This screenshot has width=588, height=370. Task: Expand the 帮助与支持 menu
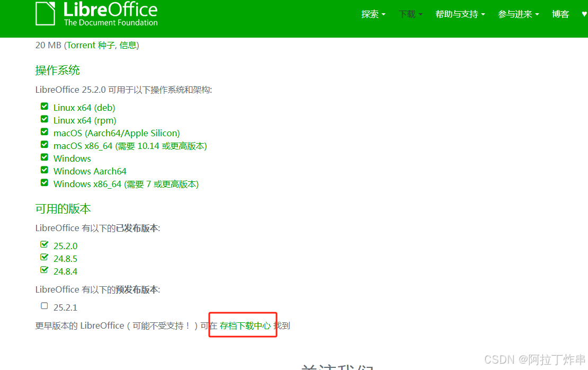point(460,14)
